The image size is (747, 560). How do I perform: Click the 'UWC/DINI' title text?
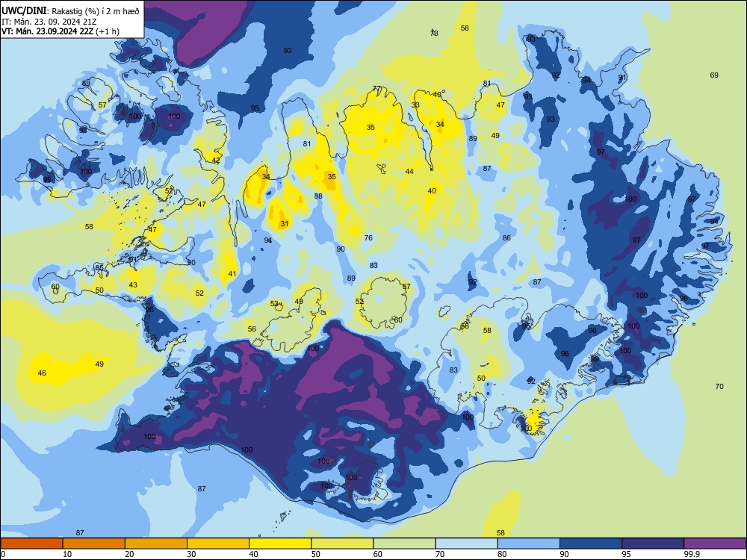[x=25, y=10]
